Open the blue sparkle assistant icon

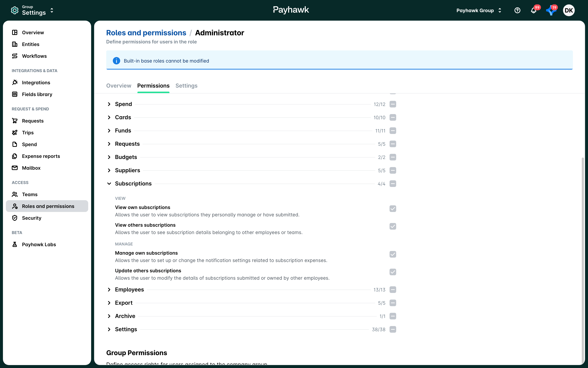pyautogui.click(x=551, y=10)
